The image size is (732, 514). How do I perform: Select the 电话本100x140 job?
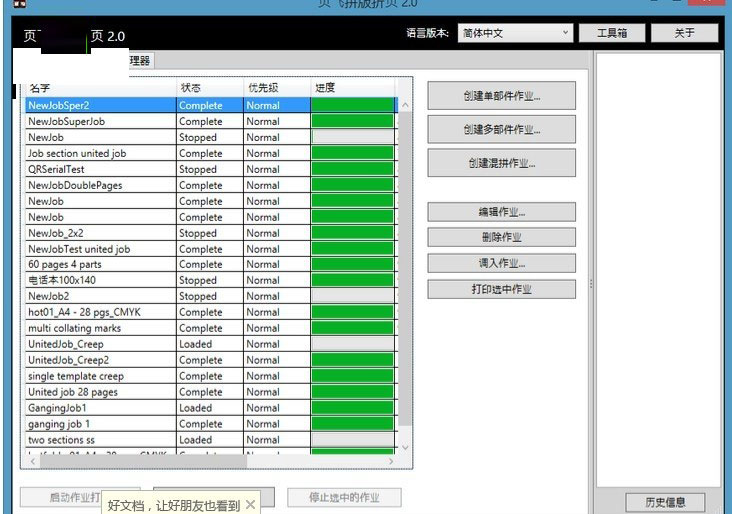(x=210, y=280)
